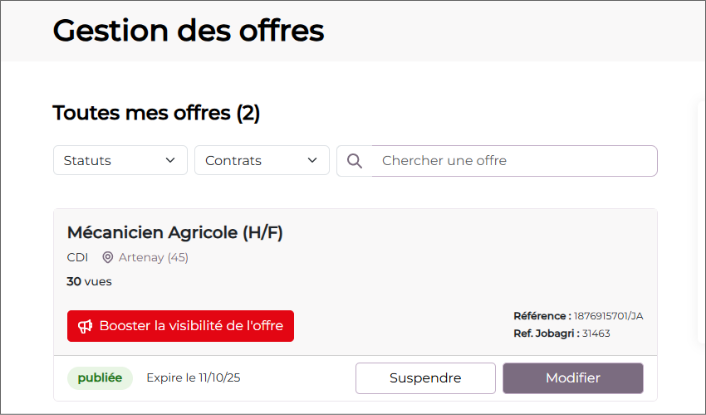Focus the "Chercher une offre" search field
The width and height of the screenshot is (706, 415).
tap(514, 161)
